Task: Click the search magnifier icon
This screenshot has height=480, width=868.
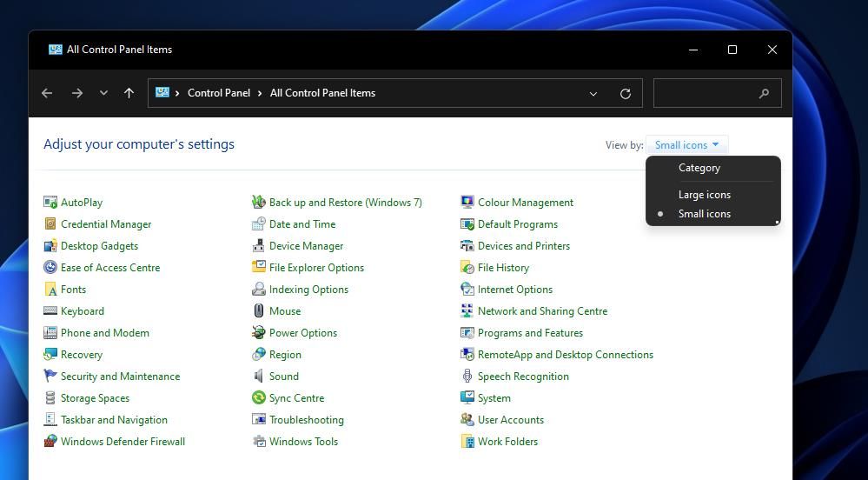Action: 764,94
